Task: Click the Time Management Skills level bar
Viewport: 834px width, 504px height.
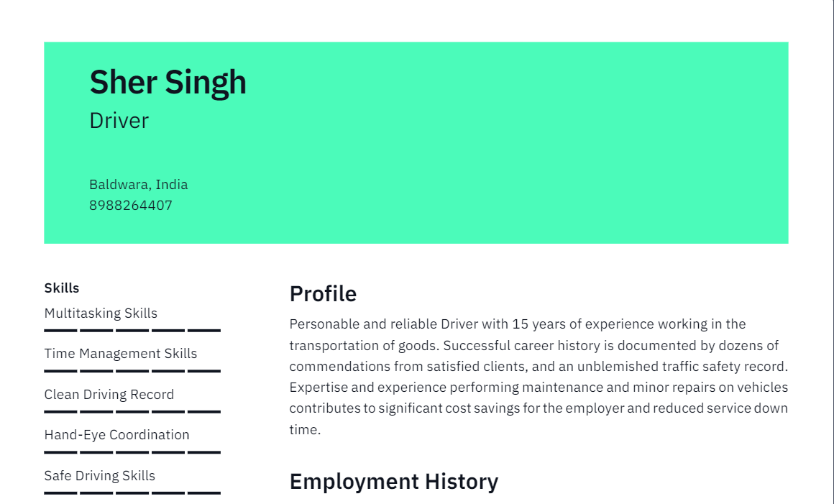Action: [132, 371]
